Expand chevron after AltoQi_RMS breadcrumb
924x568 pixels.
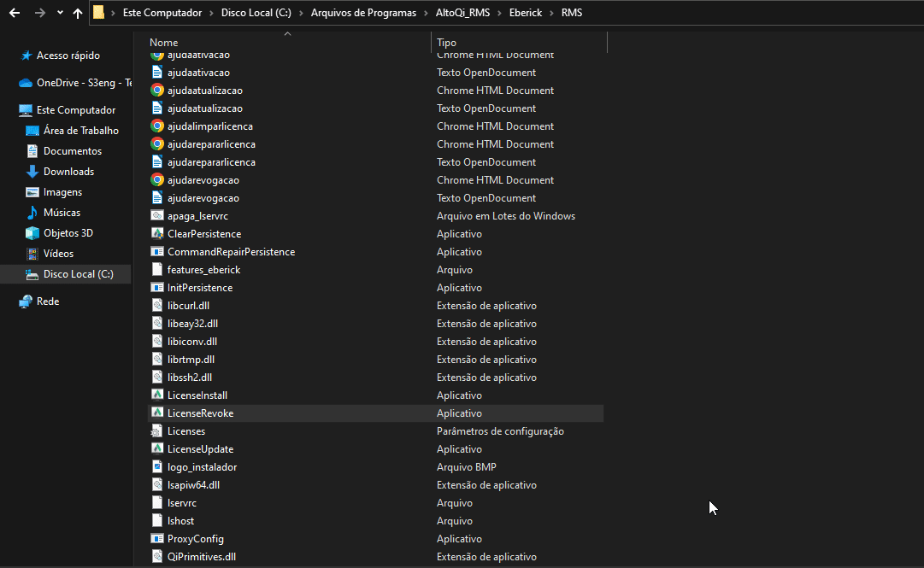[500, 12]
